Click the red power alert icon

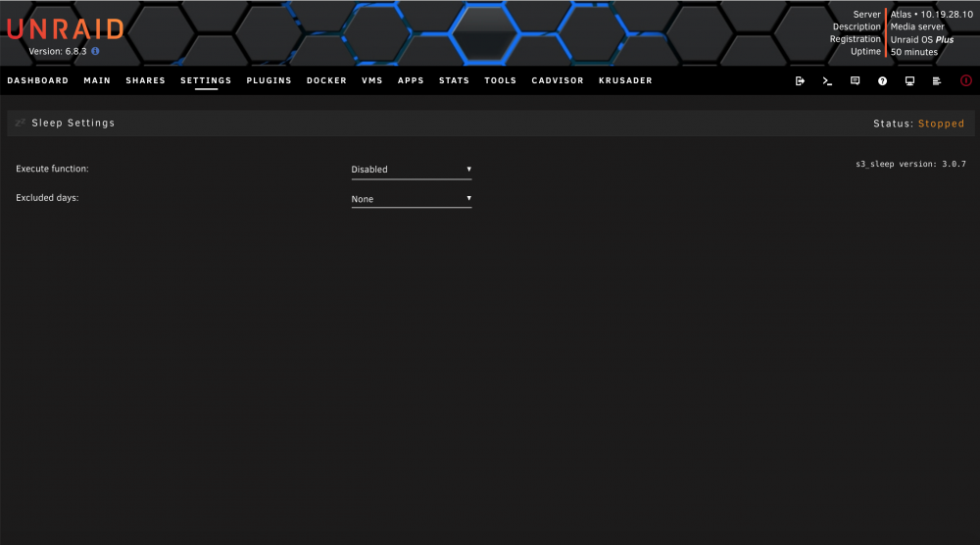click(x=965, y=80)
